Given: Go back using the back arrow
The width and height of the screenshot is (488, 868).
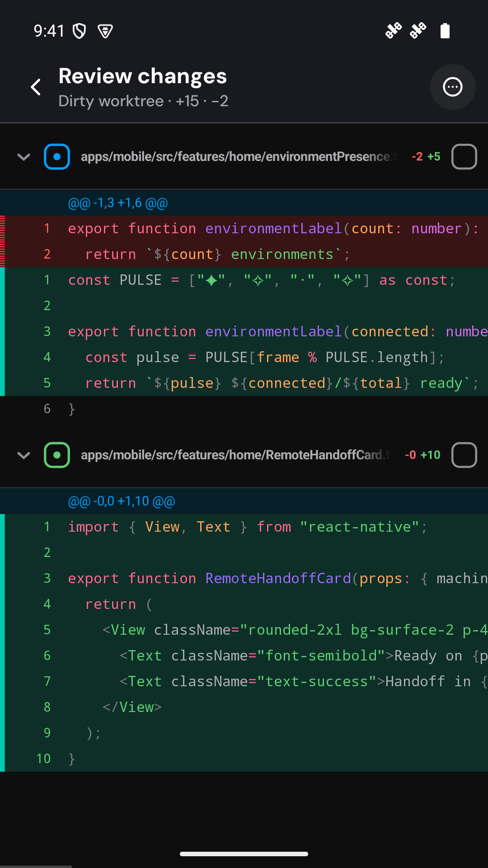Looking at the screenshot, I should (x=36, y=87).
